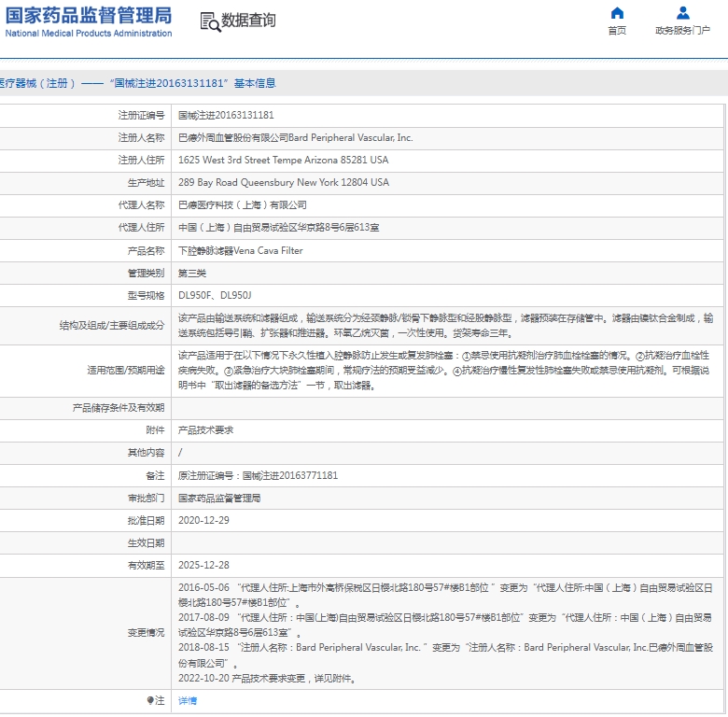
Task: Click the 生产地址 row label
Action: pos(146,182)
